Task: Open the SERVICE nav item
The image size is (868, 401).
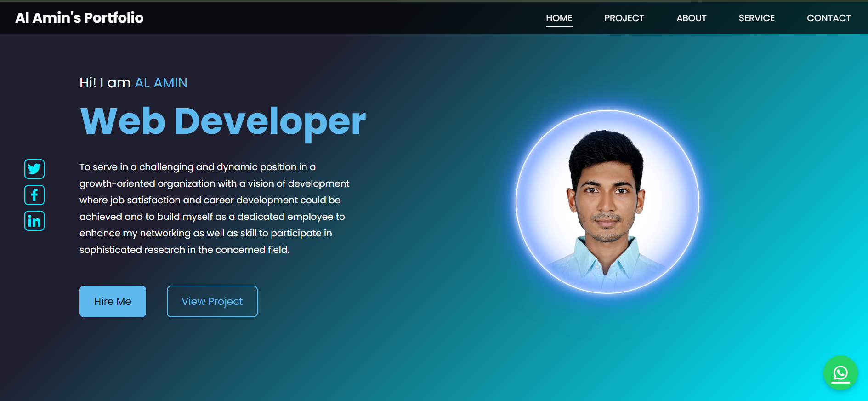Action: pyautogui.click(x=756, y=18)
